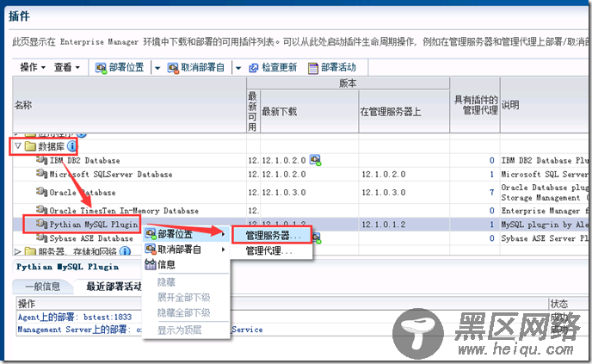The image size is (592, 364).
Task: Switch to the 最近部署活动 tab
Action: 114,287
